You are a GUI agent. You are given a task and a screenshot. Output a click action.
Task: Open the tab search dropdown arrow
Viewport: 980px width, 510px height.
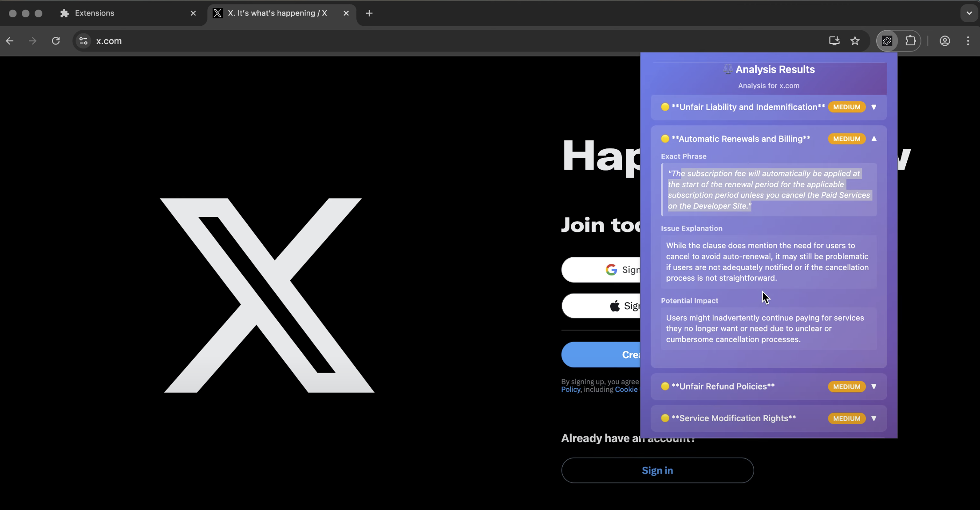(969, 13)
